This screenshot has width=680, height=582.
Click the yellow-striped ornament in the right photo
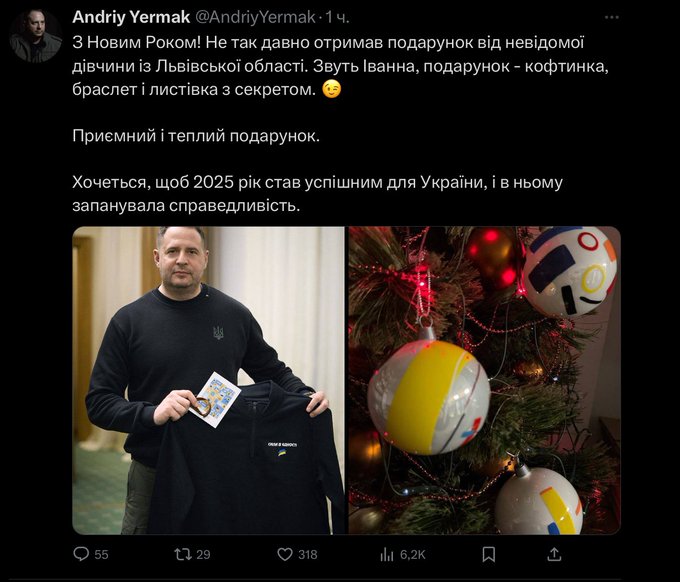[428, 397]
